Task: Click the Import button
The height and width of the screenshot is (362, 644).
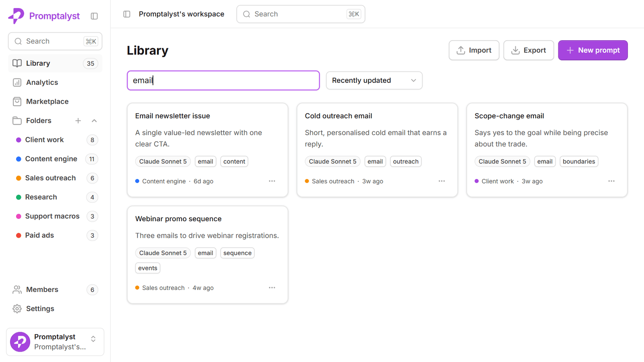Action: click(474, 50)
